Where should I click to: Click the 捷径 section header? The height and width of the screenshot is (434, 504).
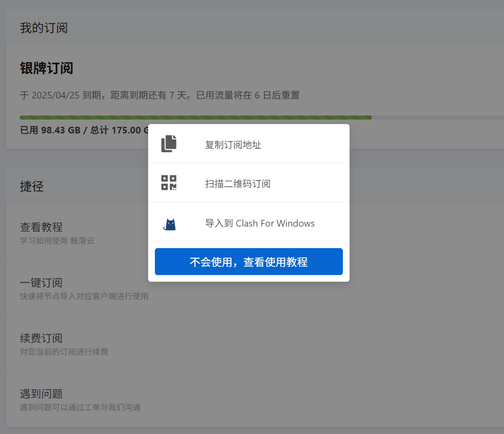click(32, 186)
